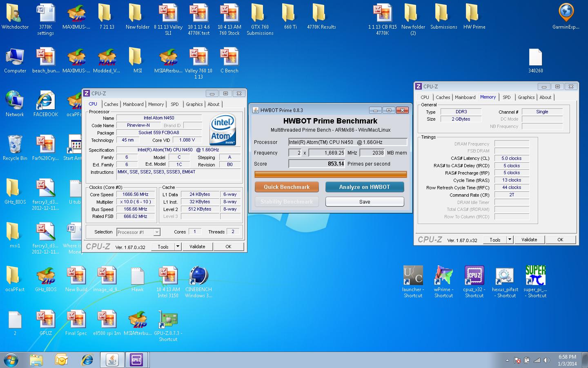Viewport: 588px width, 368px height.
Task: Open the Recycle Bin icon
Action: tap(15, 148)
